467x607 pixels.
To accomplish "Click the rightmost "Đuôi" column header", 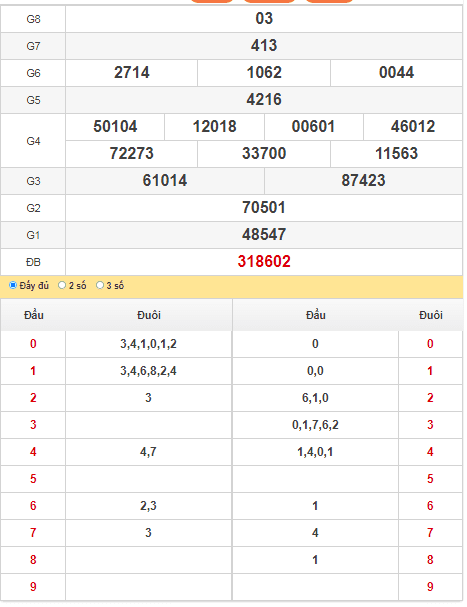I will click(431, 315).
